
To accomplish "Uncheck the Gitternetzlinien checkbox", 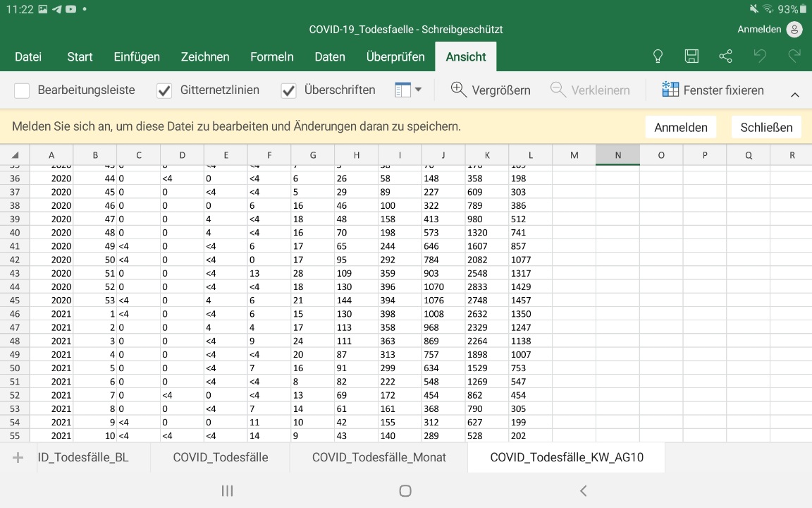I will point(164,90).
